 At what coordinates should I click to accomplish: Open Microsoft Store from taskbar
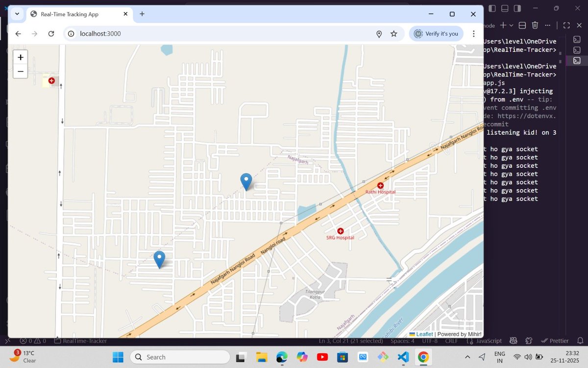pyautogui.click(x=343, y=357)
